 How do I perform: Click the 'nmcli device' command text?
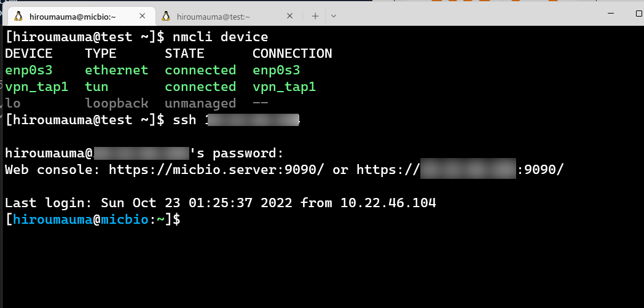coord(220,37)
